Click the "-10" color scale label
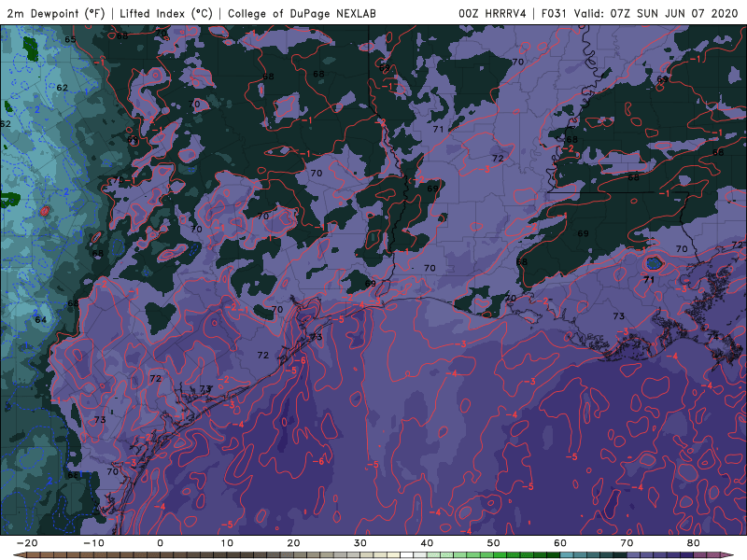The image size is (747, 560). (93, 543)
